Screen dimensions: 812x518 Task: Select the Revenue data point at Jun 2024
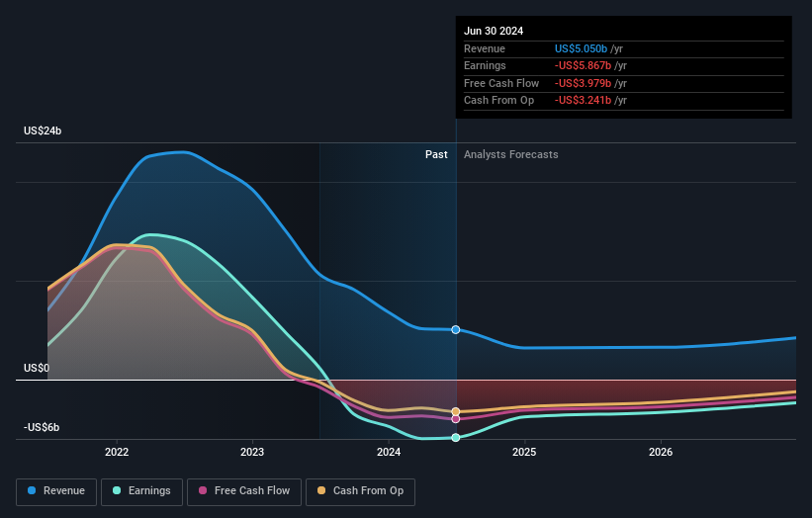[456, 329]
